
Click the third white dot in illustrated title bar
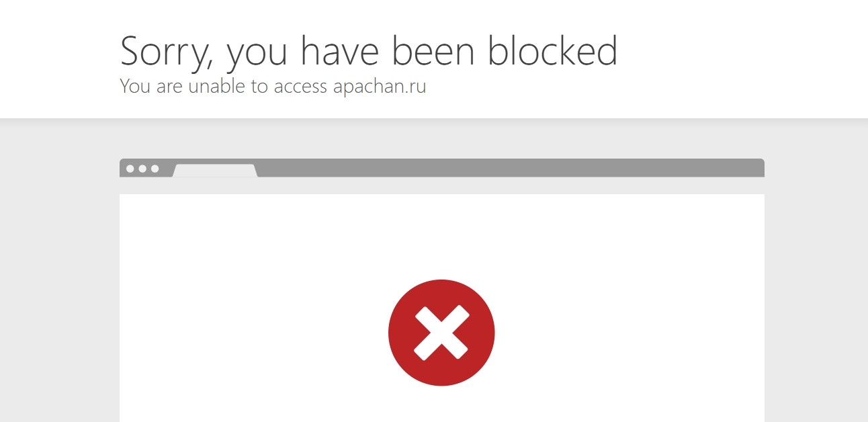pyautogui.click(x=155, y=169)
